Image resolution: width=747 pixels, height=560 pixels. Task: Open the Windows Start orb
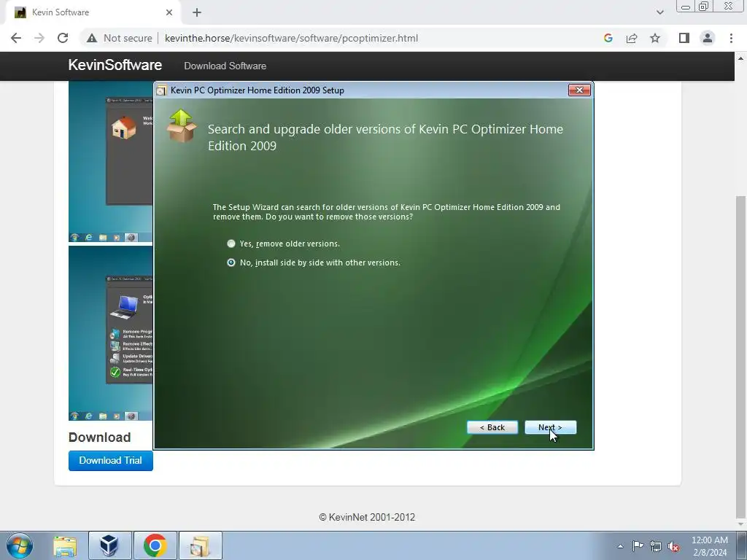coord(20,545)
